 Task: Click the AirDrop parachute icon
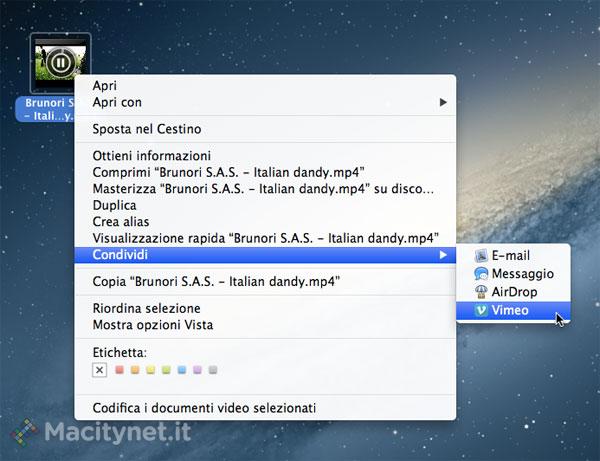click(x=481, y=292)
